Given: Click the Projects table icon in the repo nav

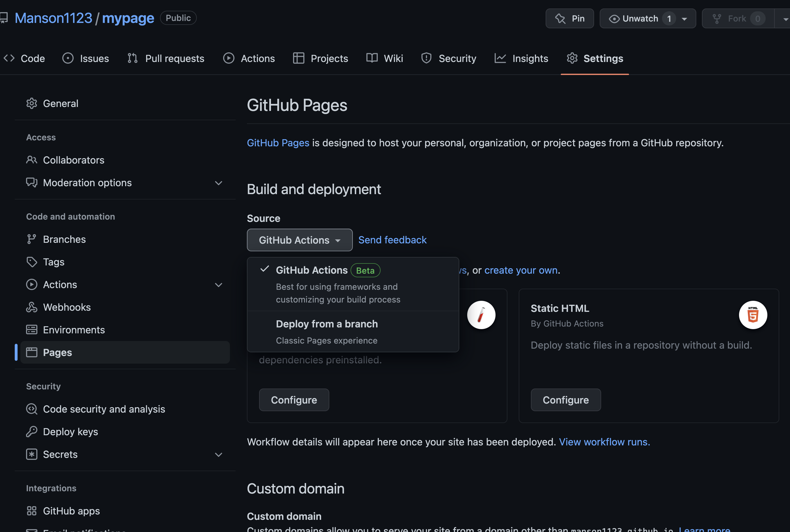Looking at the screenshot, I should 299,58.
